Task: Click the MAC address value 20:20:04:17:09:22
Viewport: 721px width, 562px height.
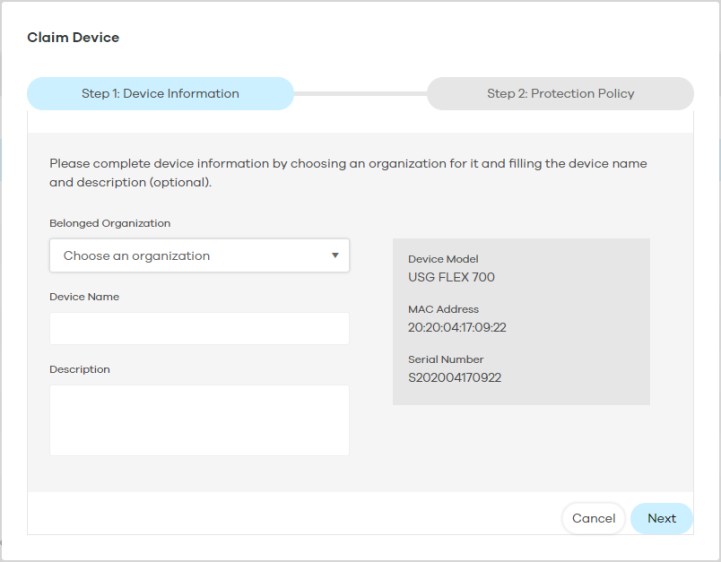Action: 457,327
